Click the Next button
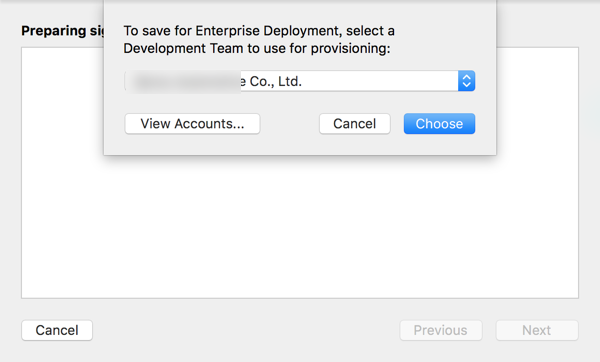This screenshot has width=600, height=362. [537, 330]
